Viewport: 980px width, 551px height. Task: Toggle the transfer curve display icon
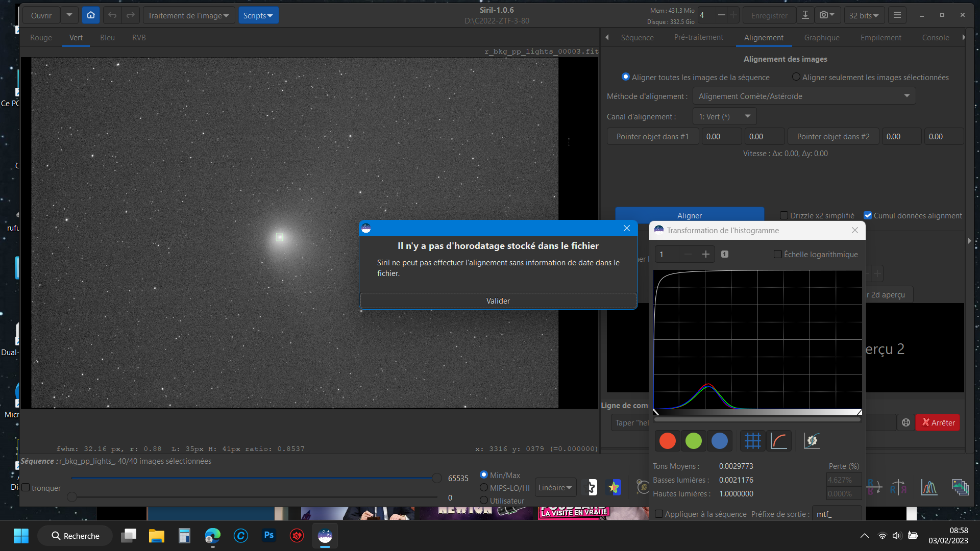click(x=779, y=441)
